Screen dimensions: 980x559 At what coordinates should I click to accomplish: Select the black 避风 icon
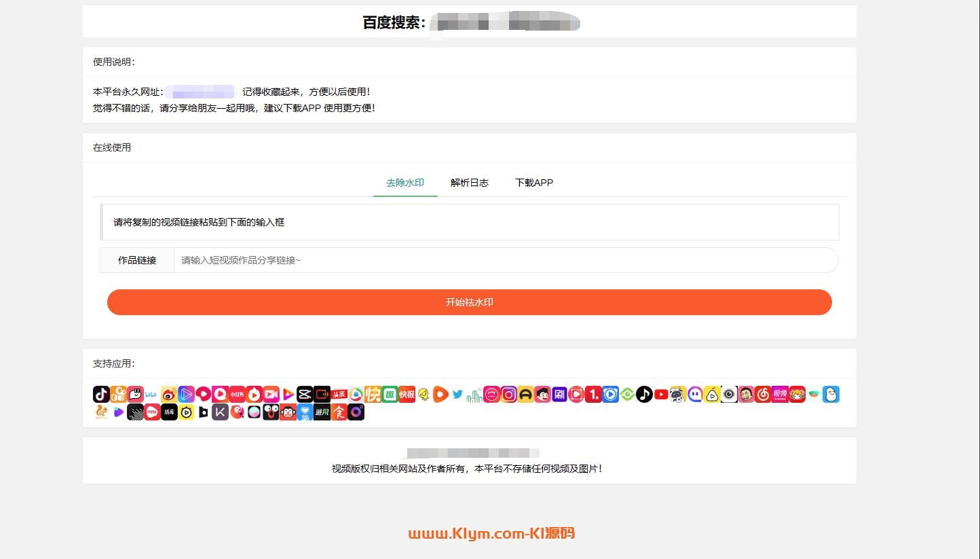coord(322,412)
